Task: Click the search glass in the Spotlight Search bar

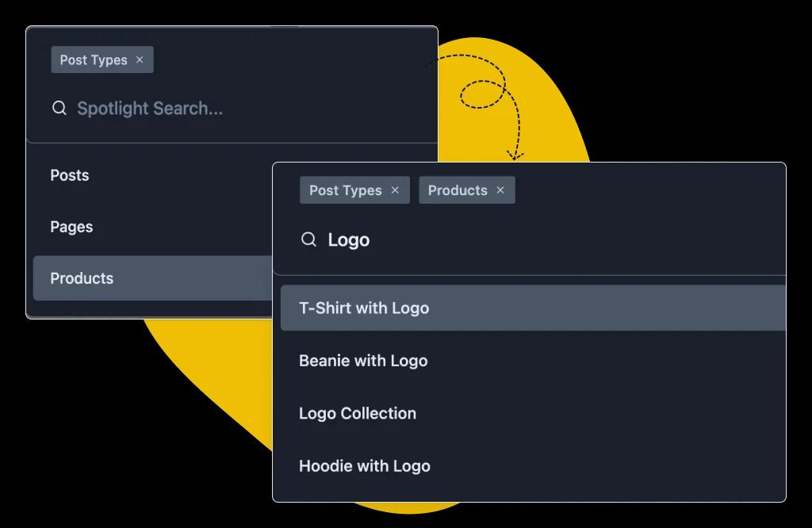Action: pyautogui.click(x=59, y=108)
